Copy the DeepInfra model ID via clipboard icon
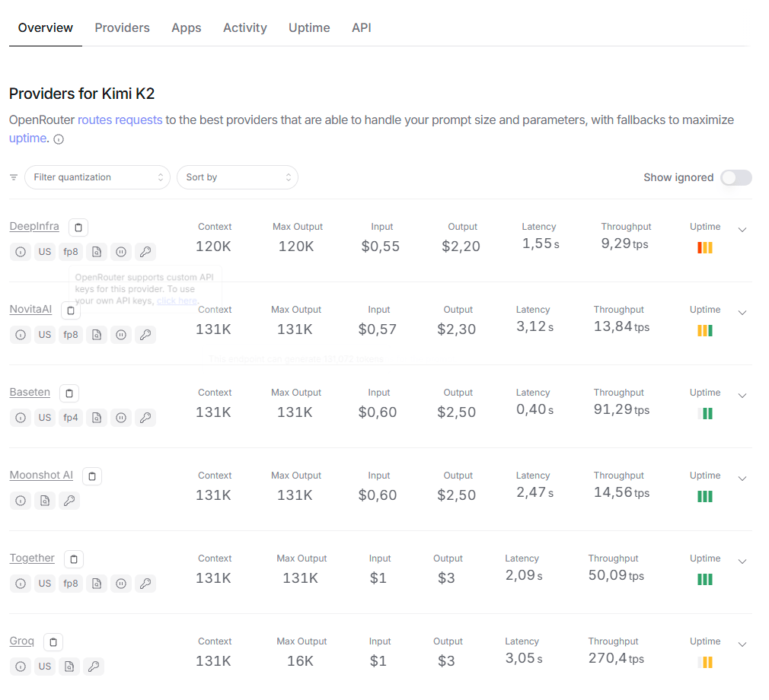 pyautogui.click(x=78, y=228)
